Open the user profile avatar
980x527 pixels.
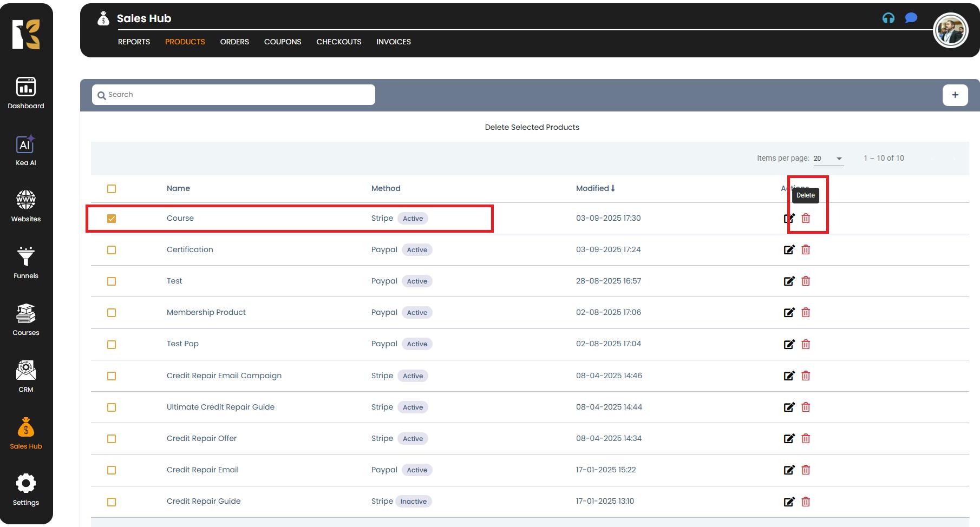tap(950, 31)
